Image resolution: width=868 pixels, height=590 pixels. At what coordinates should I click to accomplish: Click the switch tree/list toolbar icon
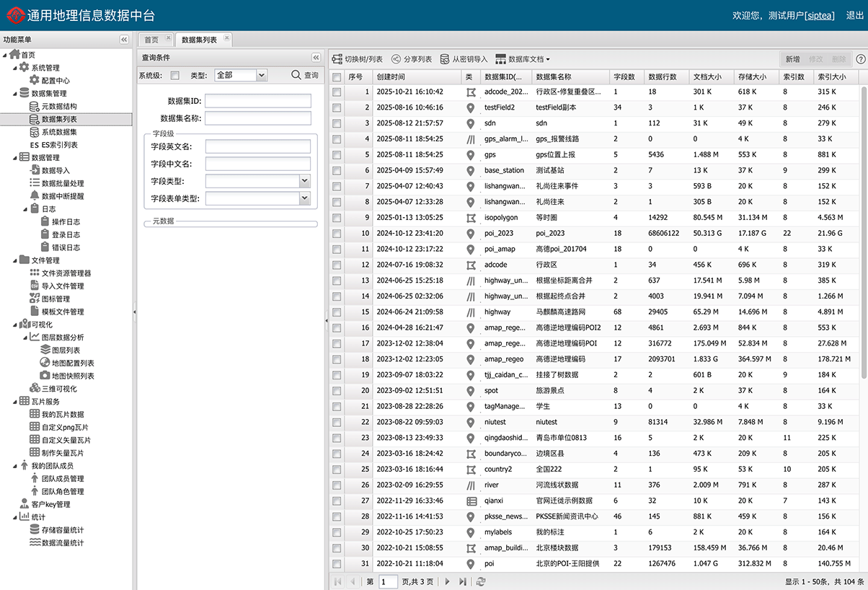[x=337, y=59]
